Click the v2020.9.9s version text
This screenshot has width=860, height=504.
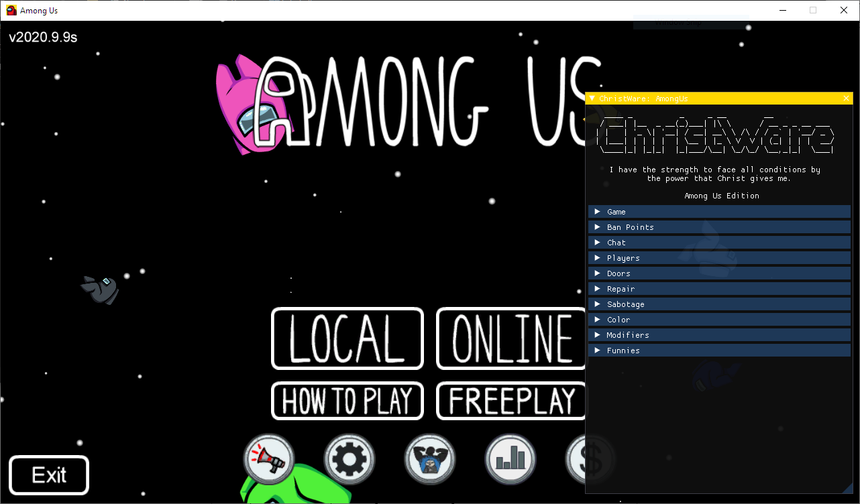[x=43, y=38]
